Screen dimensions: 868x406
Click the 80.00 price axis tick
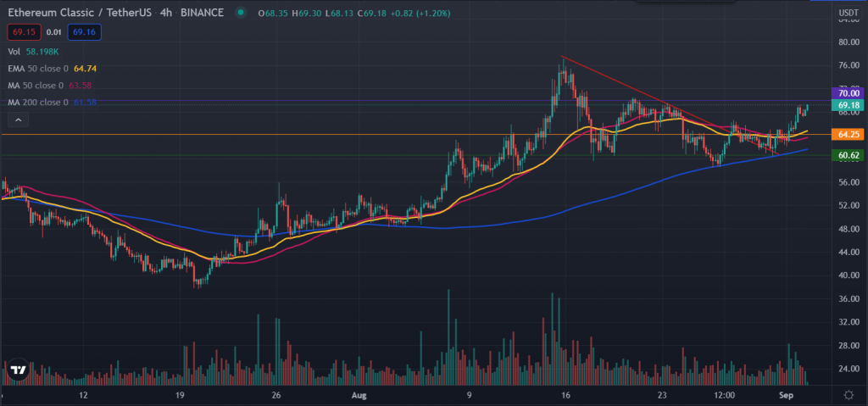point(848,42)
